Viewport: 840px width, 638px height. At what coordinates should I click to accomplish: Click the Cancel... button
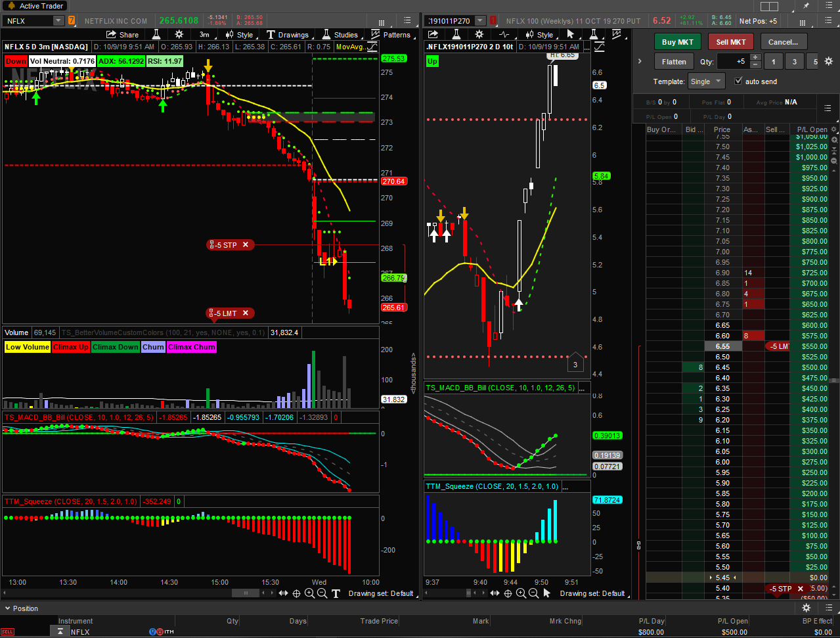[x=784, y=42]
